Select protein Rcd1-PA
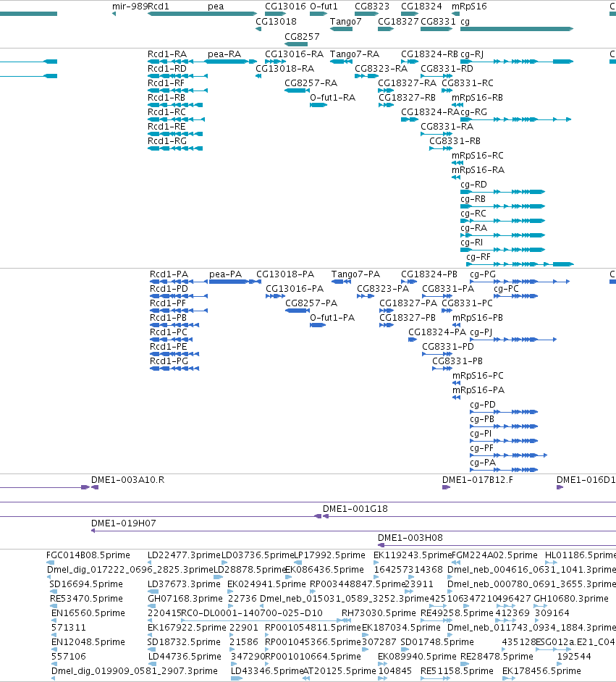616x682 pixels. point(169,274)
